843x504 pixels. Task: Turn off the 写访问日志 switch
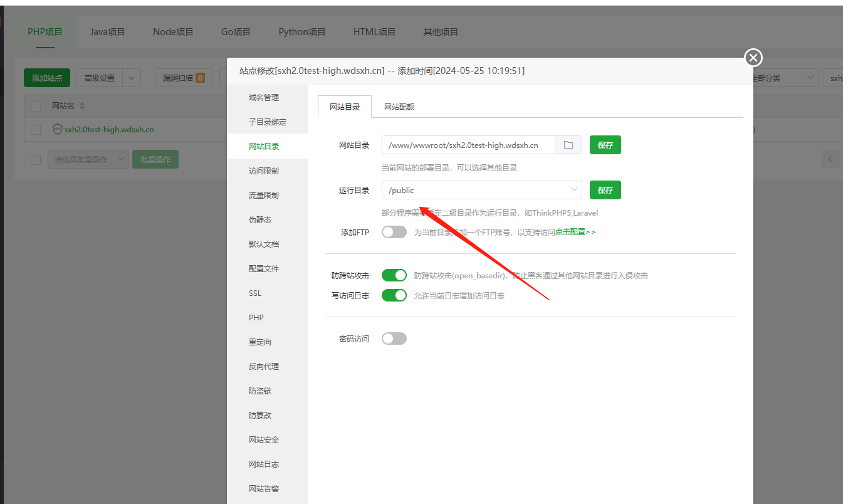(394, 295)
